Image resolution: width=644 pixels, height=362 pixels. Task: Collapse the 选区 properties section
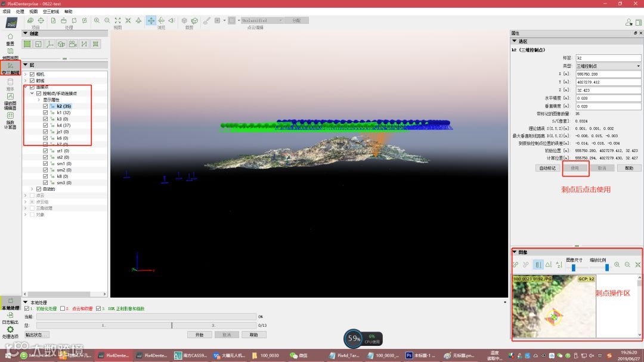514,41
